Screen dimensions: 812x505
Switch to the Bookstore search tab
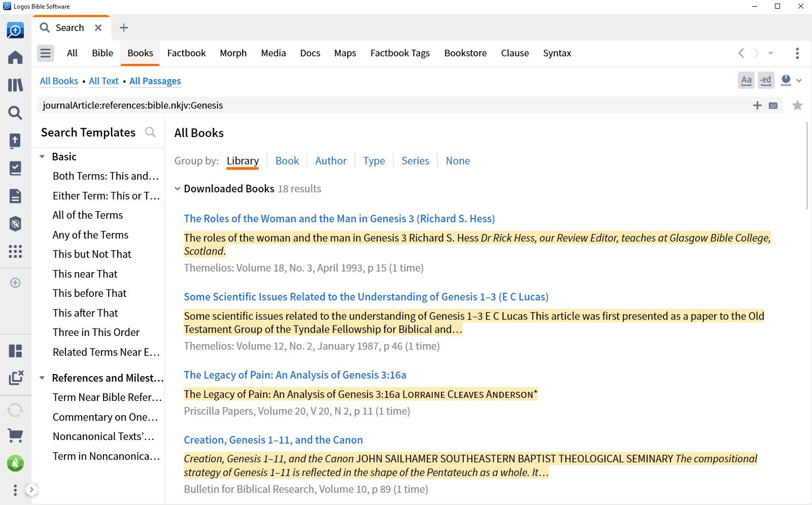pos(465,53)
